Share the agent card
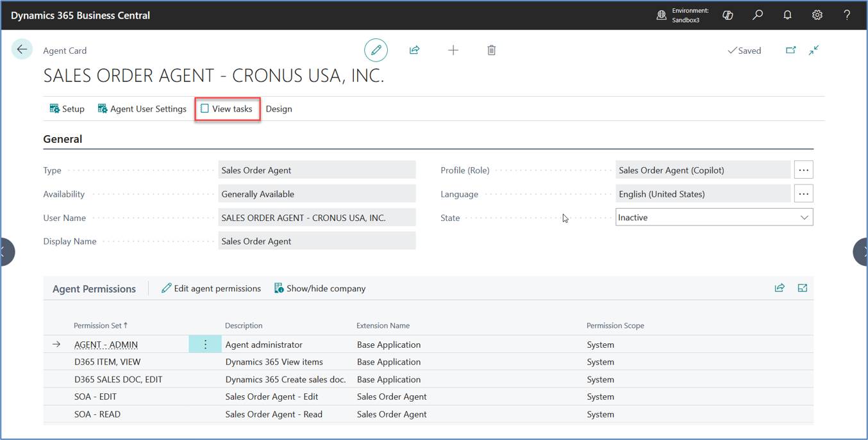 point(414,50)
